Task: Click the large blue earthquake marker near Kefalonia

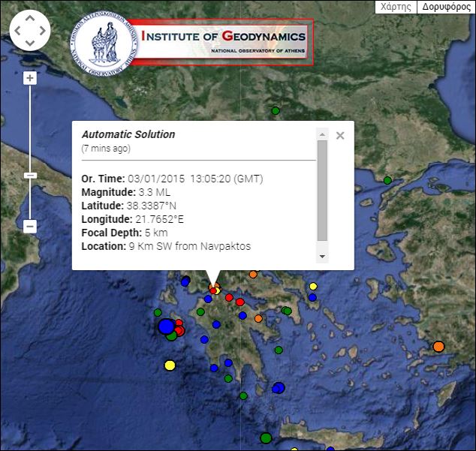Action: tap(166, 326)
